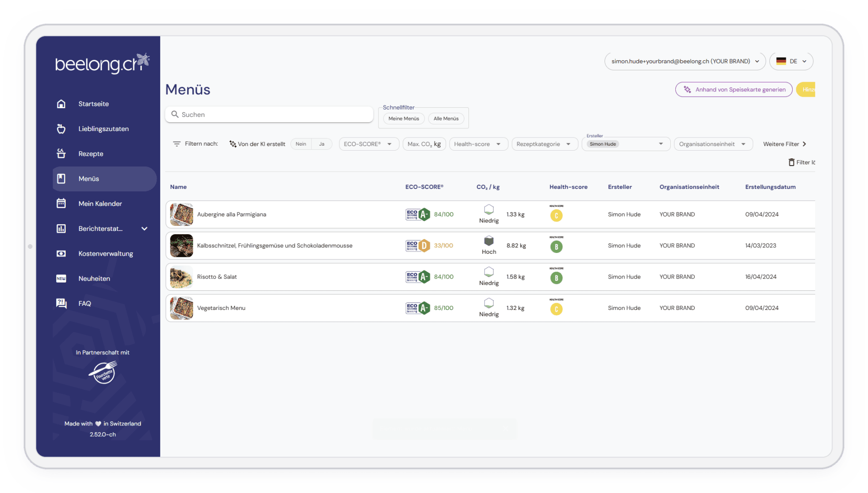Open the Kostenverwaltung money icon

coord(61,253)
